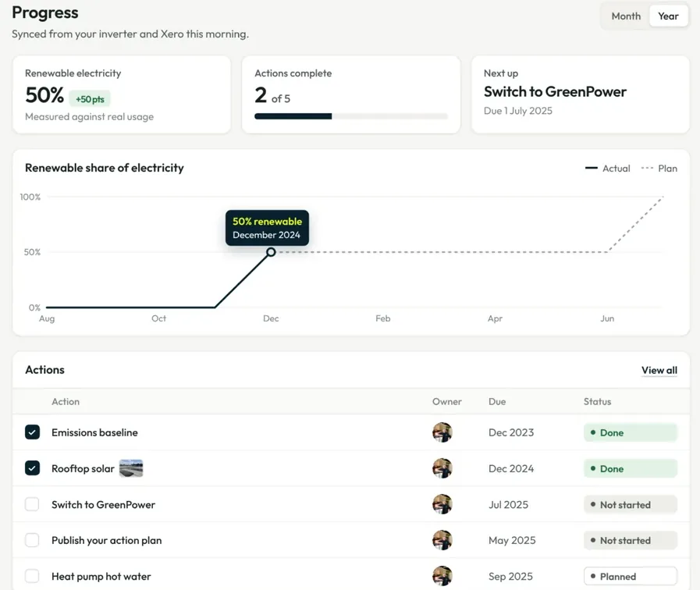700x590 pixels.
Task: Open the Rooftop solar action name
Action: [83, 468]
